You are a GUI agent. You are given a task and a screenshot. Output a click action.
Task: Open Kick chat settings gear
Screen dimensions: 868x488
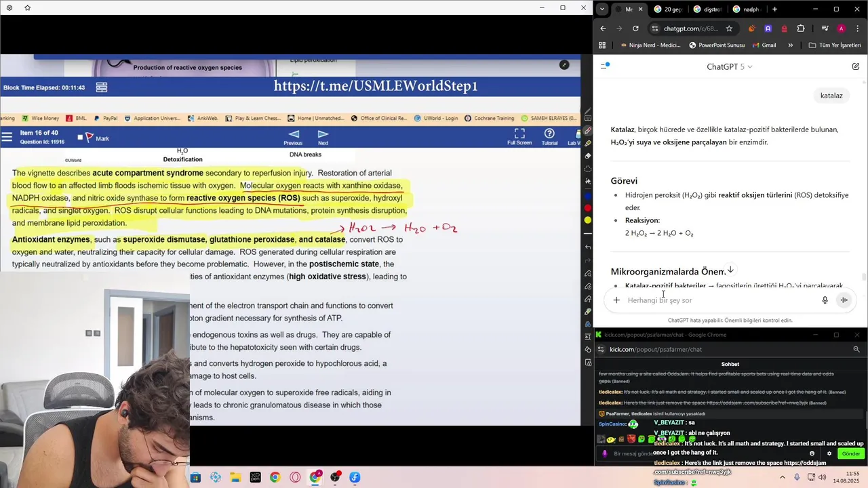(x=829, y=453)
